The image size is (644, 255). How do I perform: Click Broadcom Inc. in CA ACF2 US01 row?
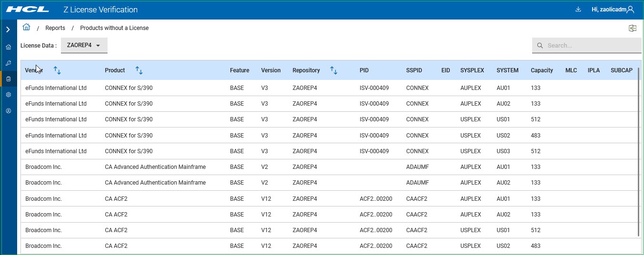point(43,230)
